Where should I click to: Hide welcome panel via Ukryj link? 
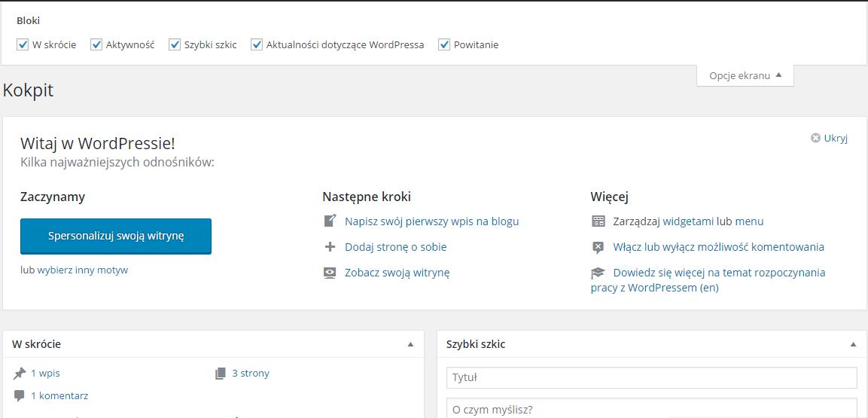click(836, 139)
